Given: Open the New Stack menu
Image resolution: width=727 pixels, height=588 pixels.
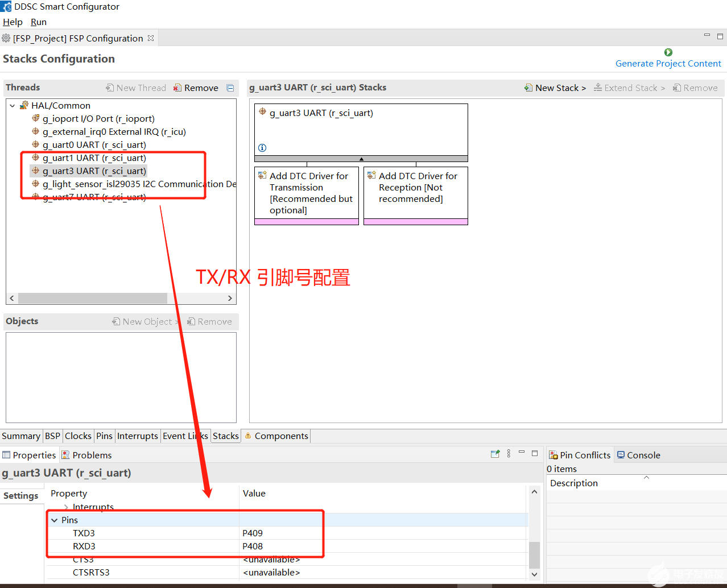Looking at the screenshot, I should pos(555,88).
